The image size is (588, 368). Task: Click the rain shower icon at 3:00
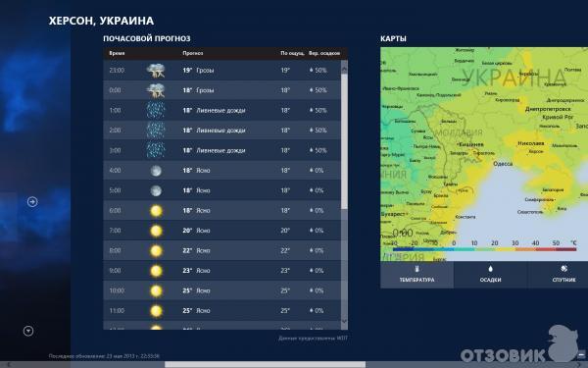coord(156,150)
